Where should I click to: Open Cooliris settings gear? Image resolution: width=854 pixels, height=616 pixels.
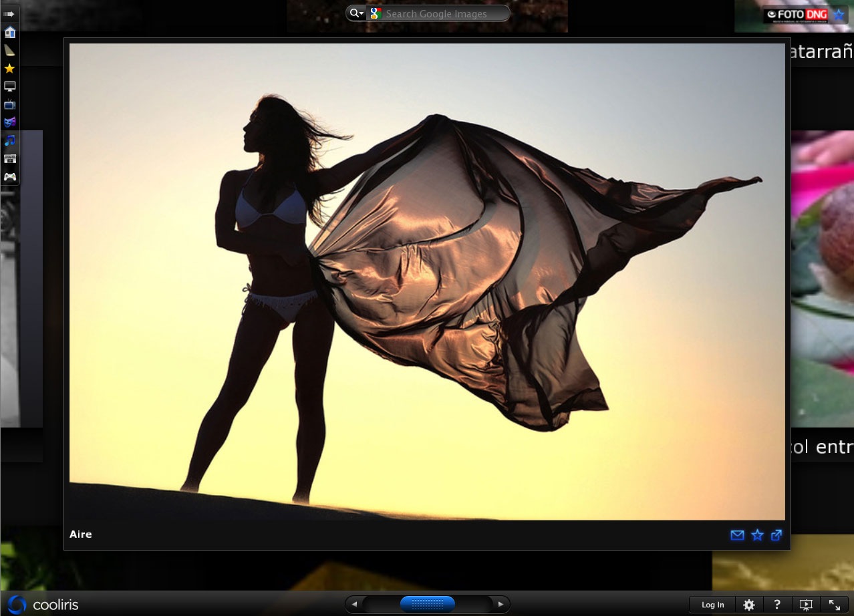tap(749, 605)
